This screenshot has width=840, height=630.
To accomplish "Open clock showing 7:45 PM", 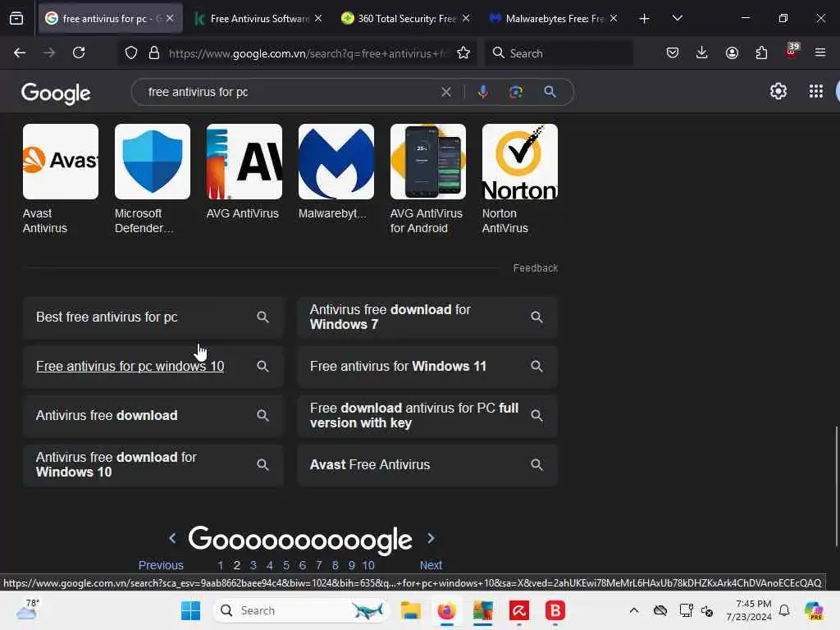I will [749, 610].
